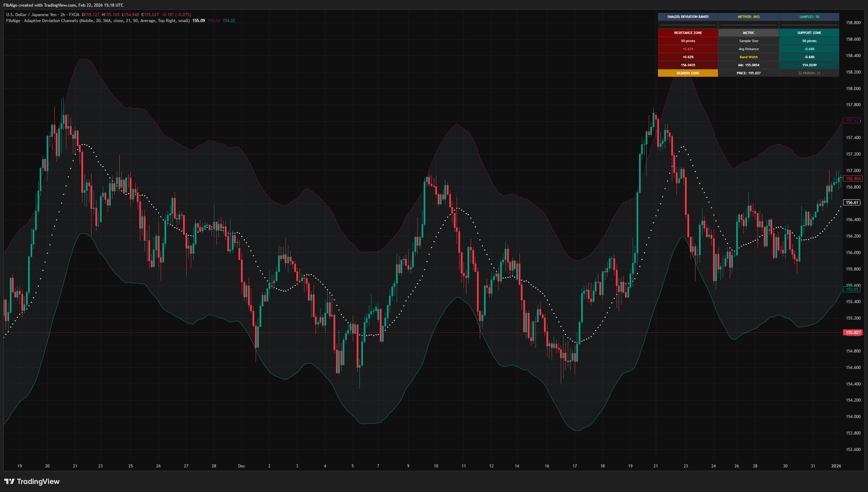
Task: Select the SUPPORT ZONE table header
Action: click(x=809, y=33)
